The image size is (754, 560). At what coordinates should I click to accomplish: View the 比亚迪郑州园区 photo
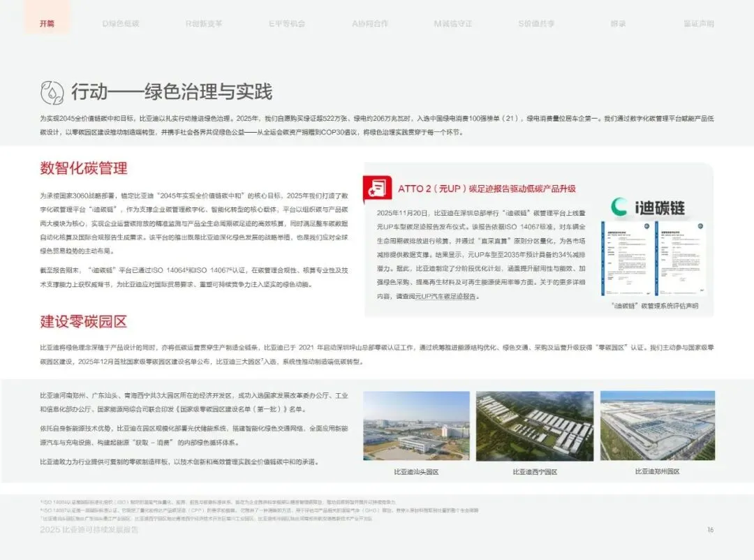coord(658,425)
